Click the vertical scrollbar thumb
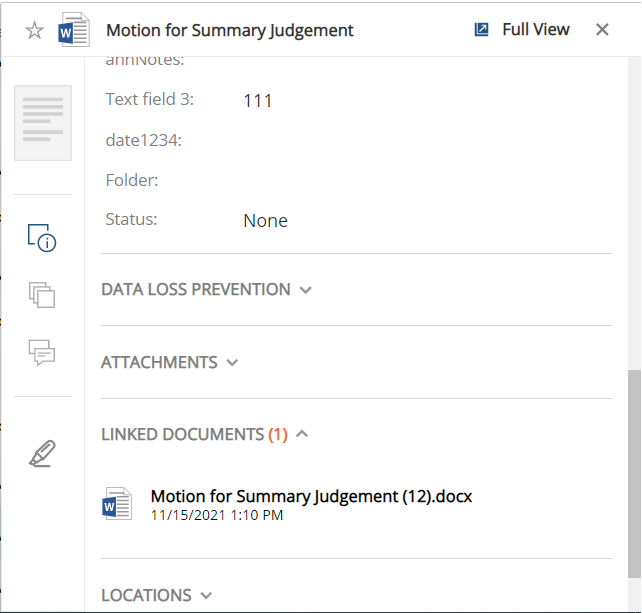 634,472
